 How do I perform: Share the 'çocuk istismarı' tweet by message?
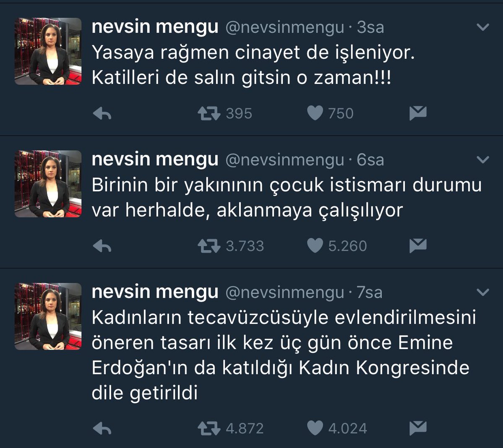418,246
